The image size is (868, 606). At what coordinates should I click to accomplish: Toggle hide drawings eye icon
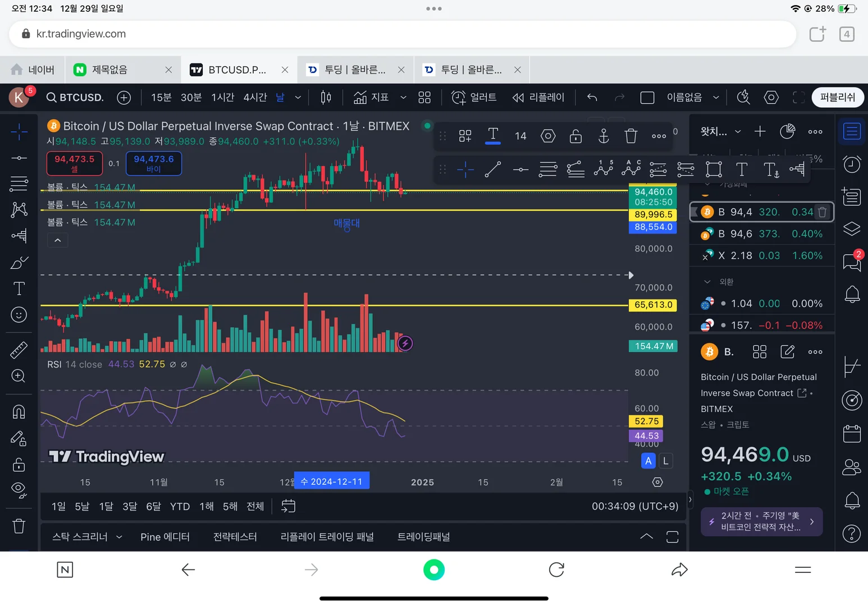19,490
